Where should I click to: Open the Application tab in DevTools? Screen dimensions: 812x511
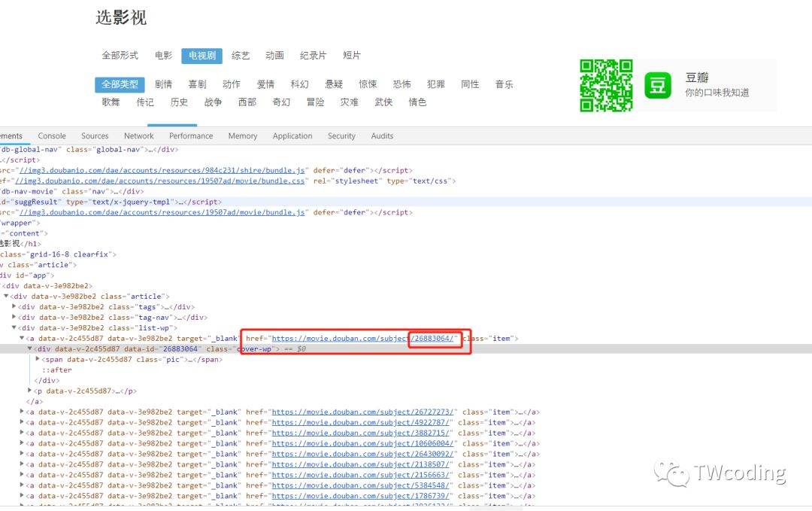point(292,135)
